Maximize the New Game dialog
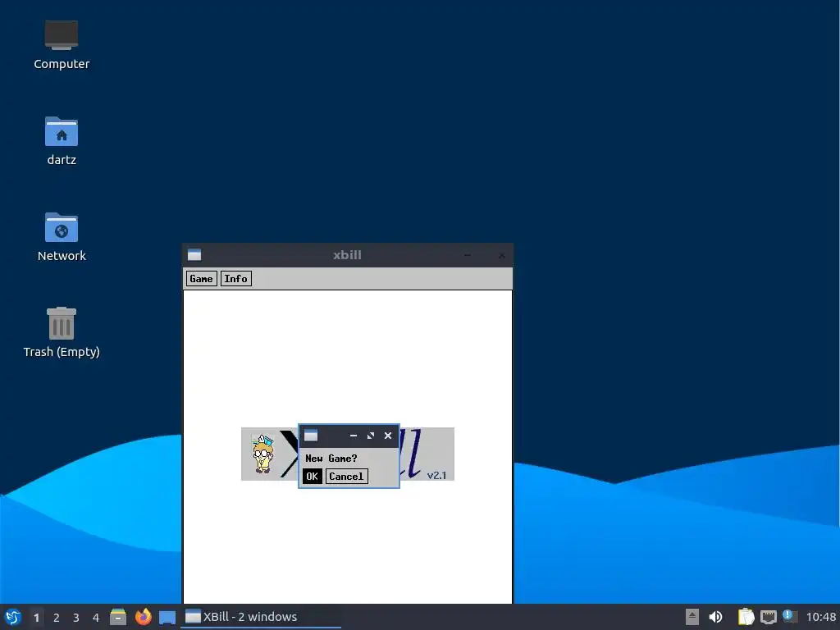The height and width of the screenshot is (630, 840). coord(371,436)
